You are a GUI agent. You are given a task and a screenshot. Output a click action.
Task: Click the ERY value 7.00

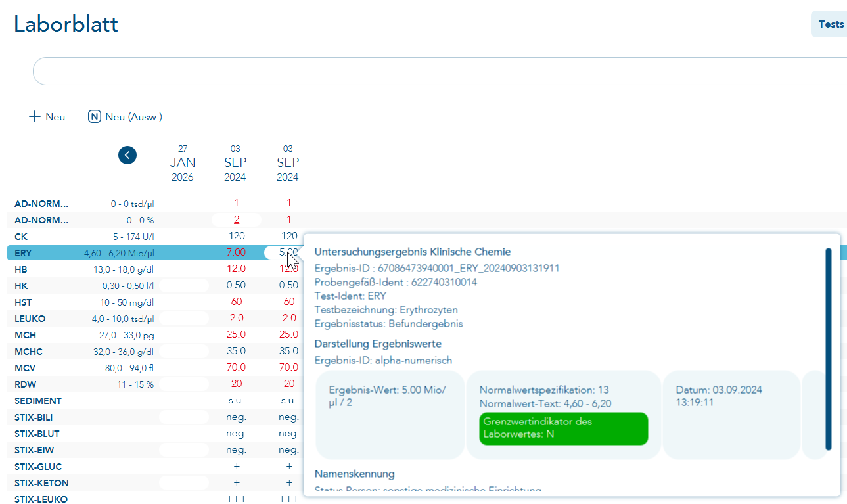[236, 253]
